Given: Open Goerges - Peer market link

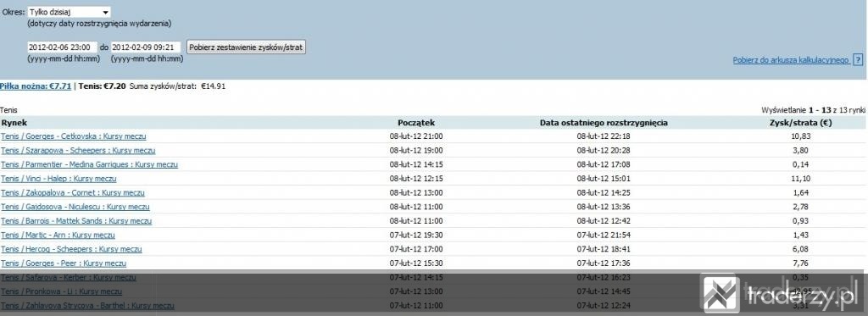Looking at the screenshot, I should click(x=64, y=263).
